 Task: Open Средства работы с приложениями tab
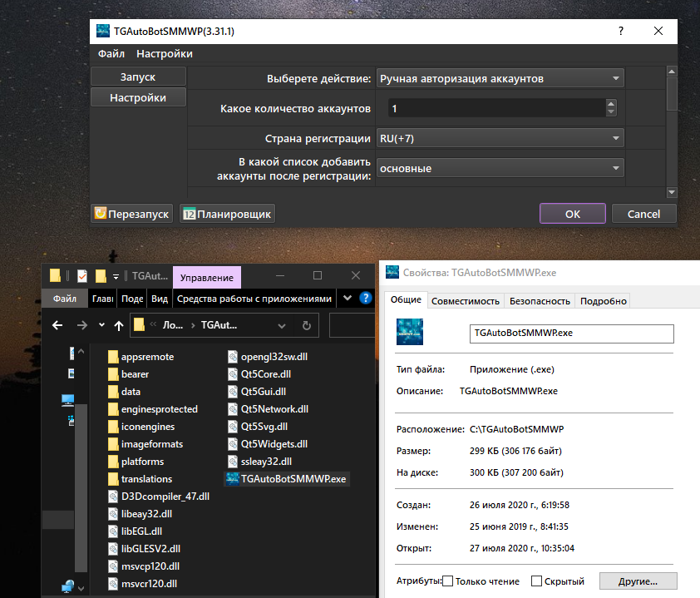(x=254, y=299)
